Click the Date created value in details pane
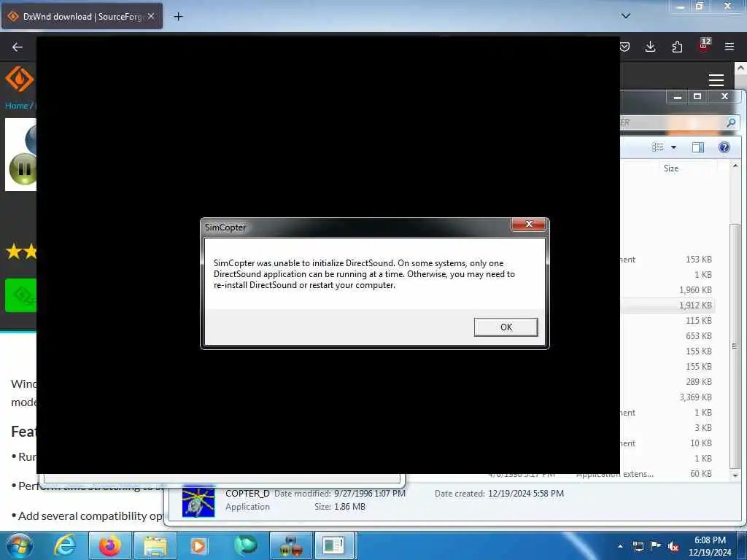Screen dimensions: 747x560 click(x=525, y=494)
